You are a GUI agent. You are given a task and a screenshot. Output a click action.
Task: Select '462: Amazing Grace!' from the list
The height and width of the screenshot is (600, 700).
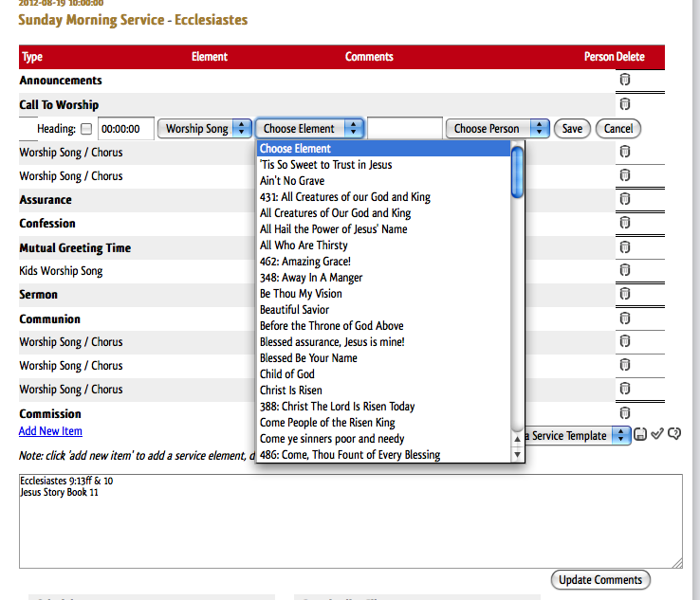click(305, 262)
